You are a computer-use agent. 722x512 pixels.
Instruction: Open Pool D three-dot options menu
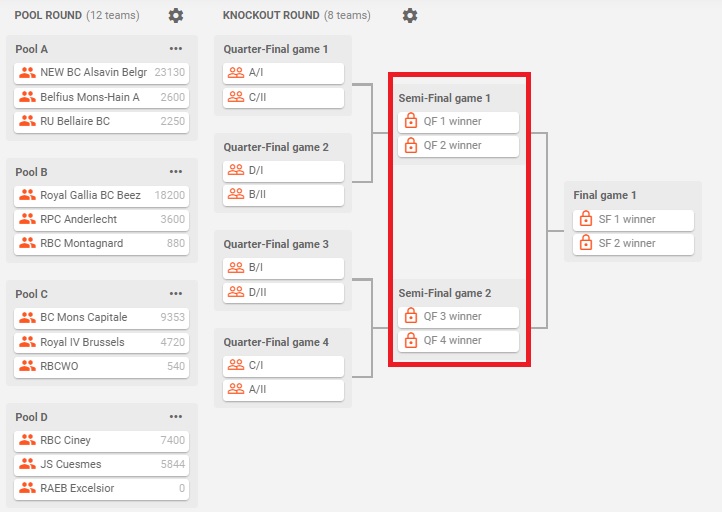pos(176,416)
